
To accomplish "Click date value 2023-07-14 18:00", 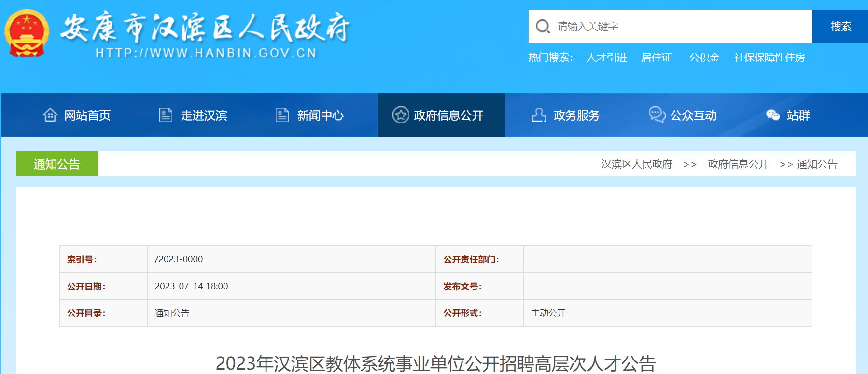I will point(191,286).
